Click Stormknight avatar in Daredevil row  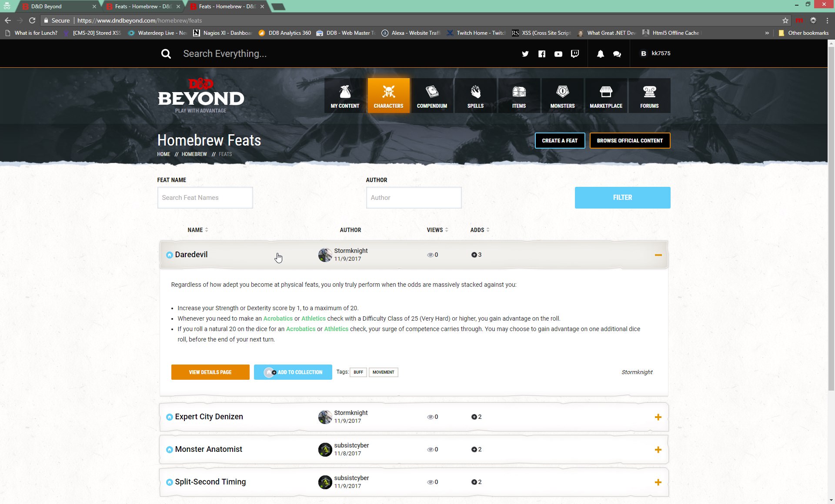coord(325,255)
